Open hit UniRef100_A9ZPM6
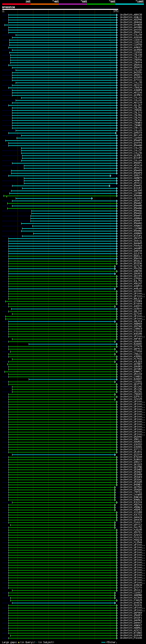 131,20
